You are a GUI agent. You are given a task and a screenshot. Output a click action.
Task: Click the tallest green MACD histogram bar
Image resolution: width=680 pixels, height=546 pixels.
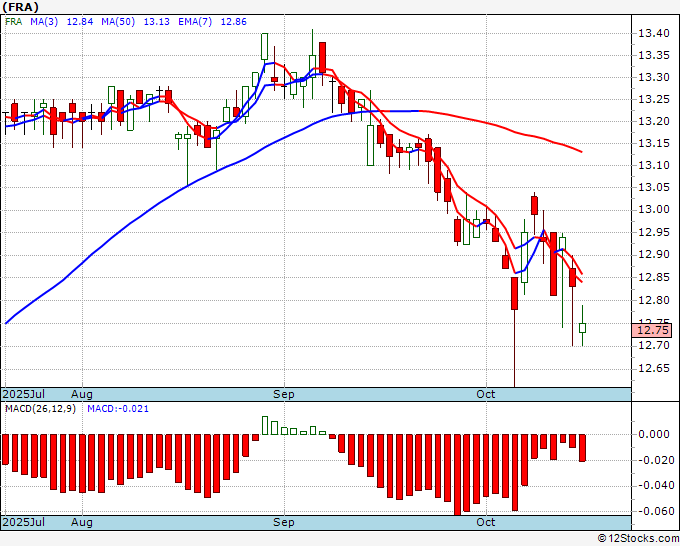[x=265, y=425]
